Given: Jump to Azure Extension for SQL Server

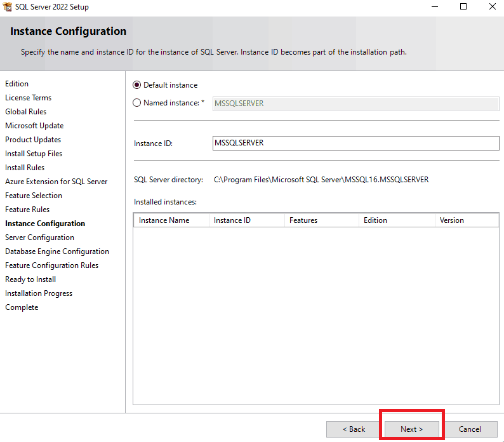Looking at the screenshot, I should (x=56, y=182).
